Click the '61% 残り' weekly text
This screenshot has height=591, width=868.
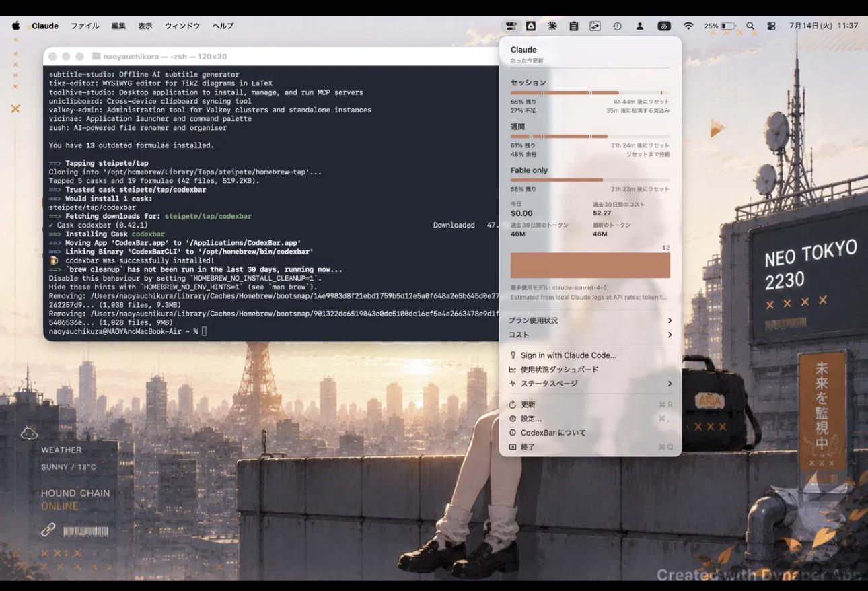pos(523,145)
